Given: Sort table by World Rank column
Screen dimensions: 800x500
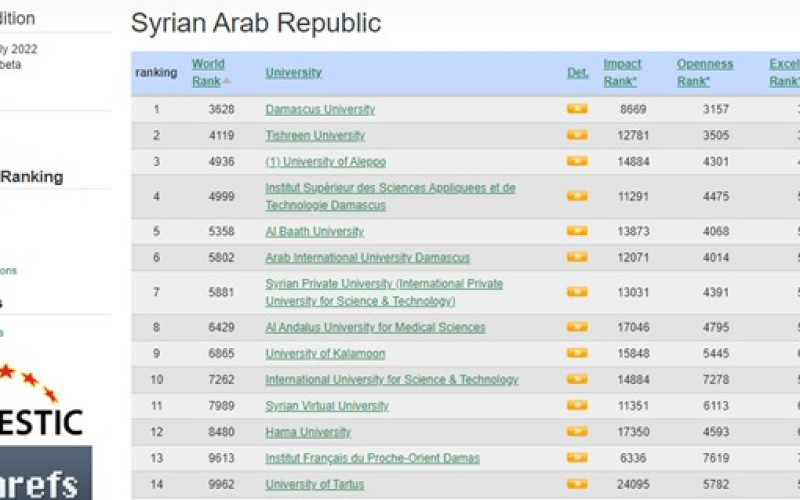Looking at the screenshot, I should 208,72.
